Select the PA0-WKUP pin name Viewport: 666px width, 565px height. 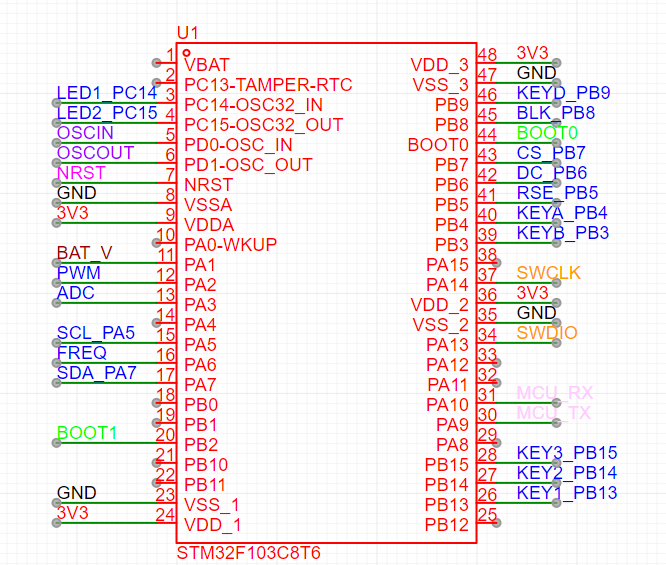[x=231, y=245]
